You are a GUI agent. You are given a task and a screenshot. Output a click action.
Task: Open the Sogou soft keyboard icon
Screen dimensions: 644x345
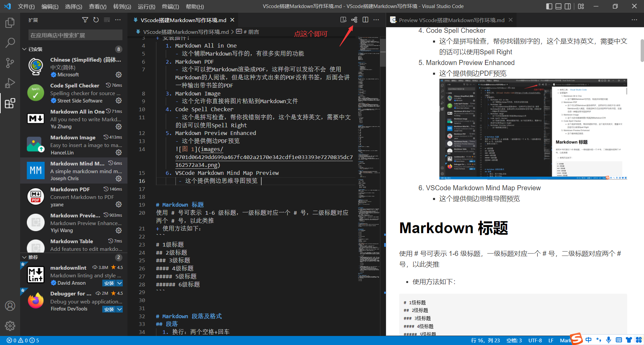[x=619, y=340]
